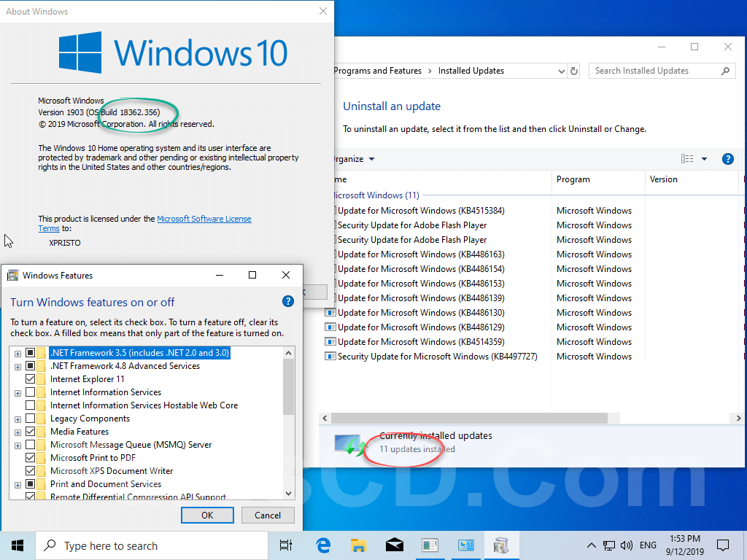Open the taskbar clock and date
Screen dimensions: 747x560
click(x=684, y=545)
